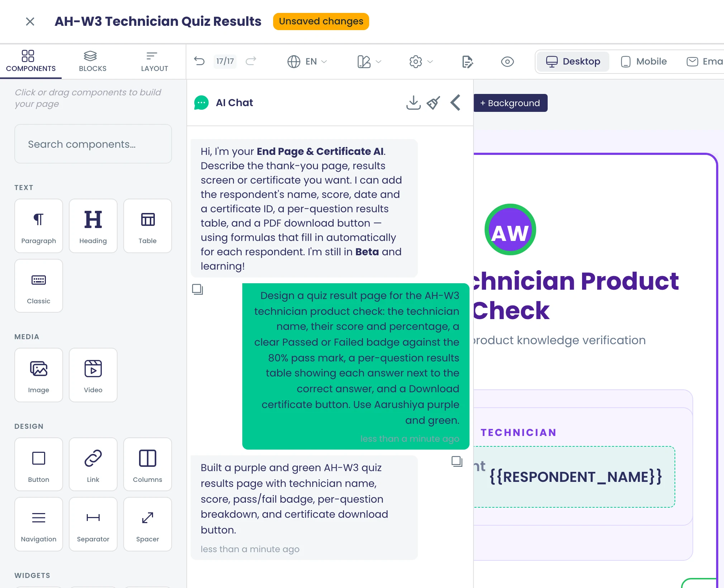Add a Paragraph component
The height and width of the screenshot is (588, 724).
tap(39, 226)
